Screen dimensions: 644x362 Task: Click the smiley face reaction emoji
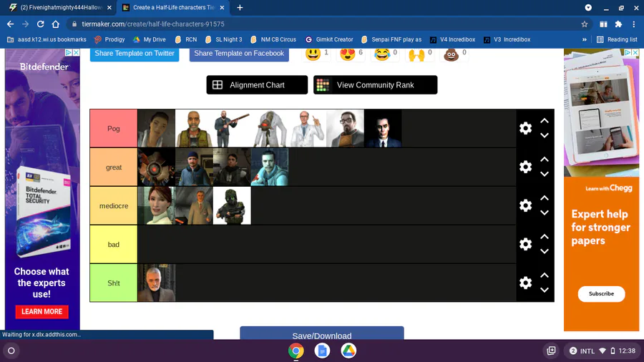(x=313, y=54)
